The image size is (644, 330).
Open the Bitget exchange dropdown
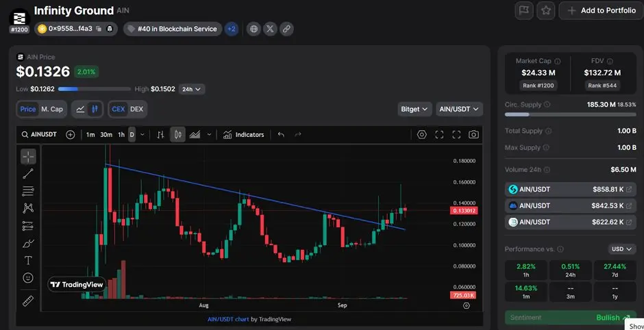pyautogui.click(x=414, y=109)
